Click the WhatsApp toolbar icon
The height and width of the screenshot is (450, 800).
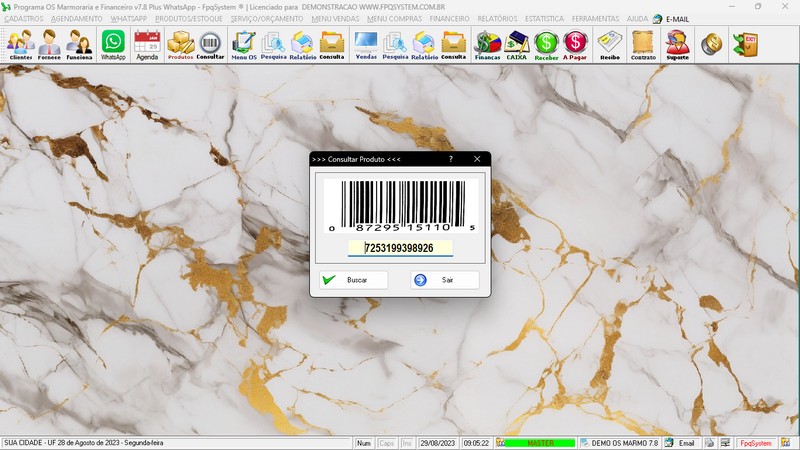114,44
